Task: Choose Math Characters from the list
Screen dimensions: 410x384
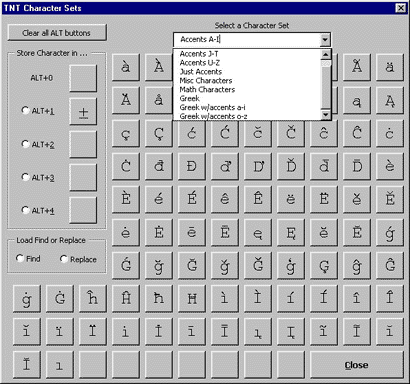Action: (207, 89)
